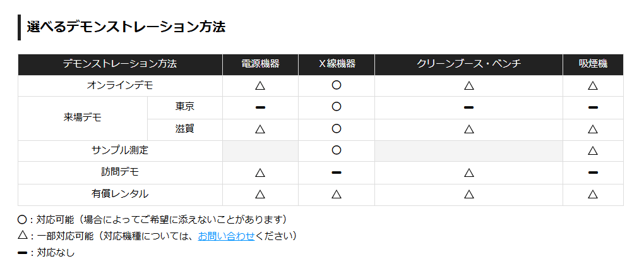Click circle symbol for X線機器 滋賀 row
The height and width of the screenshot is (278, 644).
[337, 129]
